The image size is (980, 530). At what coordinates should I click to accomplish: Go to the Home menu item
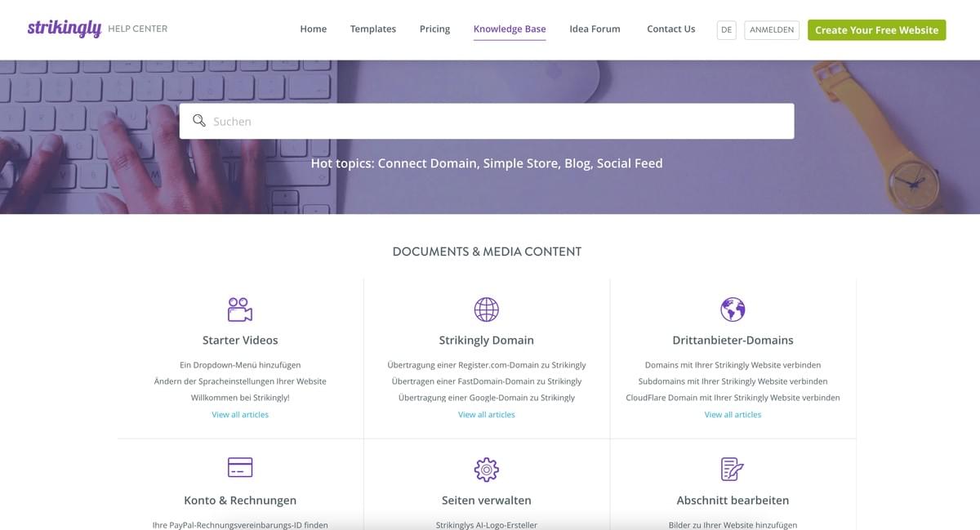point(314,29)
